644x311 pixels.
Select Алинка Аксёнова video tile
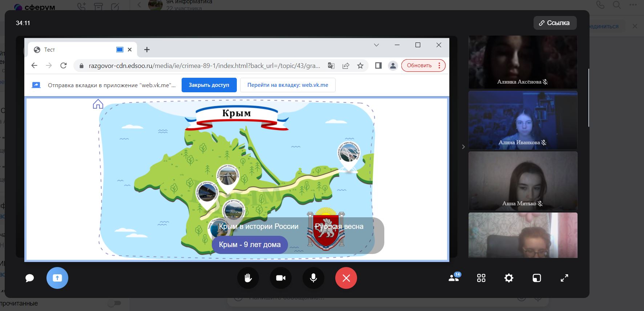click(523, 62)
